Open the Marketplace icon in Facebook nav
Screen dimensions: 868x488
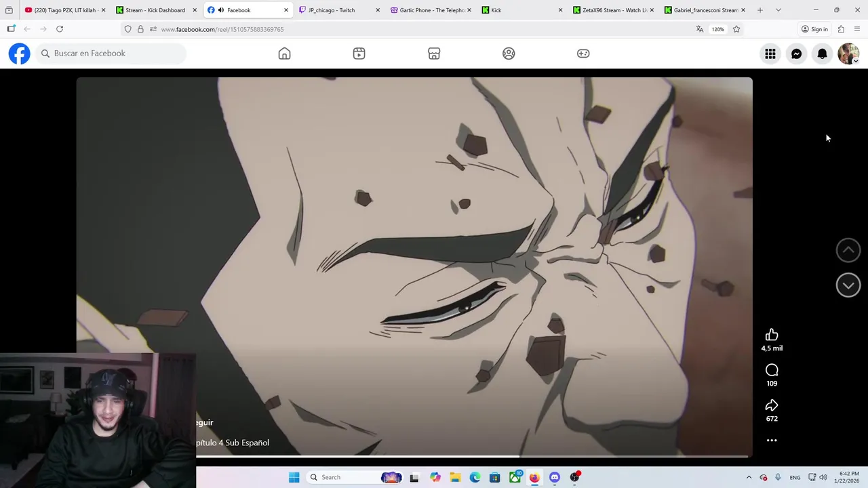tap(434, 54)
